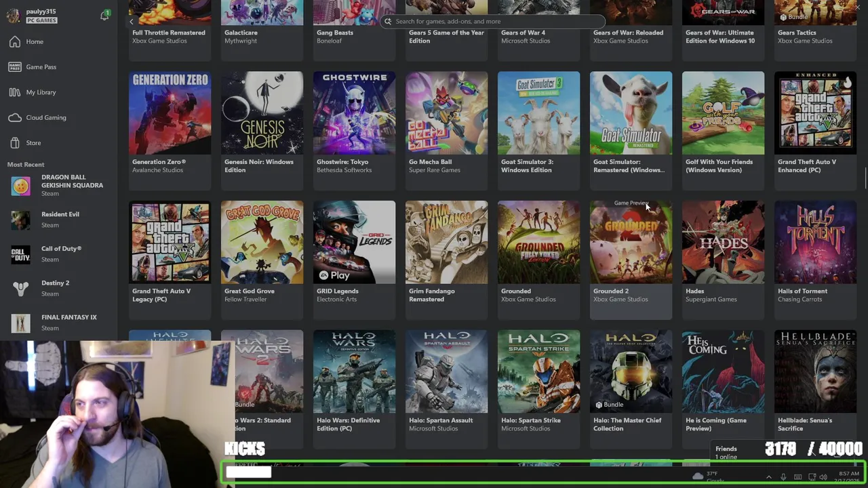This screenshot has width=868, height=488.
Task: Open Game Pass in the sidebar
Action: (x=58, y=67)
